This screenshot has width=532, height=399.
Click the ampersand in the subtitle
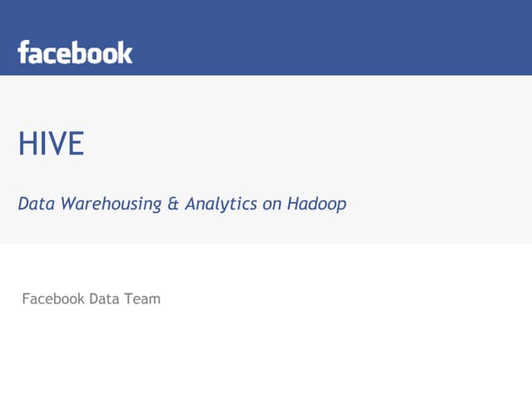pos(173,204)
